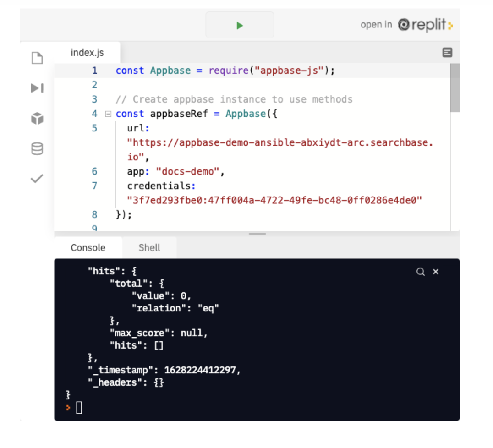
Task: Click line number 6 in gutter
Action: coord(94,171)
